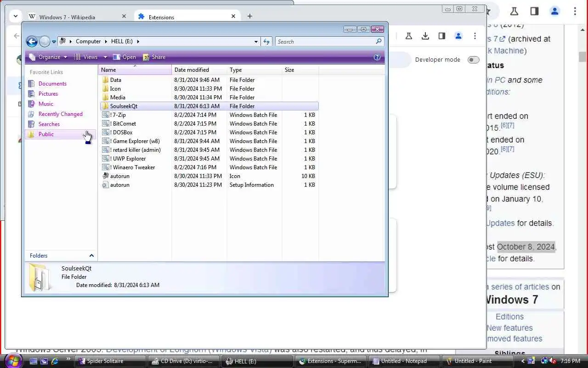Toggle Developer mode in Extensions window
Image resolution: width=588 pixels, height=368 pixels.
(473, 60)
